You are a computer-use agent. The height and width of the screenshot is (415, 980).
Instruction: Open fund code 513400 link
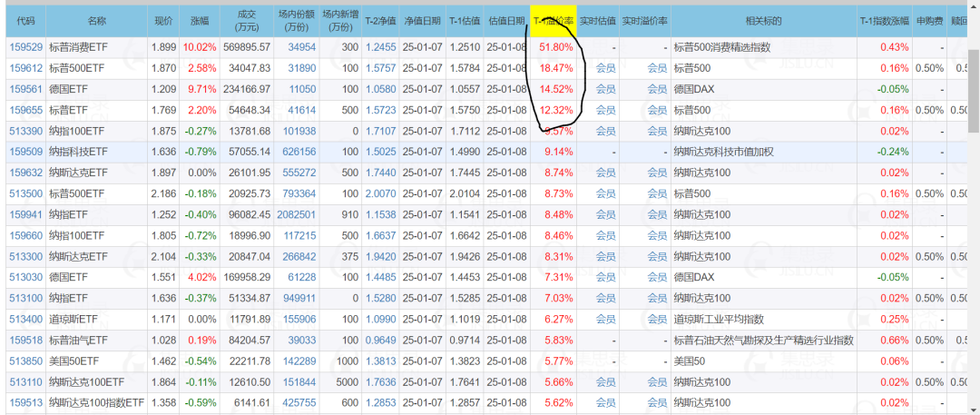click(x=25, y=320)
